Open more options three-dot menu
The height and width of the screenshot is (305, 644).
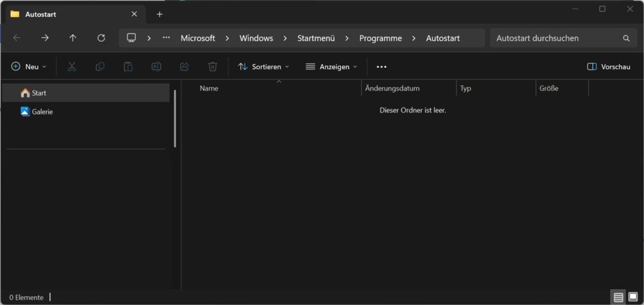point(382,67)
